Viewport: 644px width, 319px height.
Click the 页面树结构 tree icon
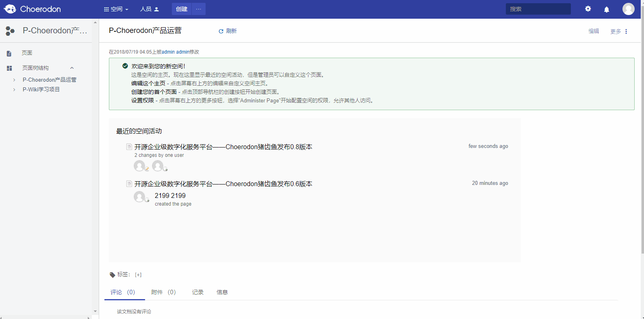click(x=9, y=68)
